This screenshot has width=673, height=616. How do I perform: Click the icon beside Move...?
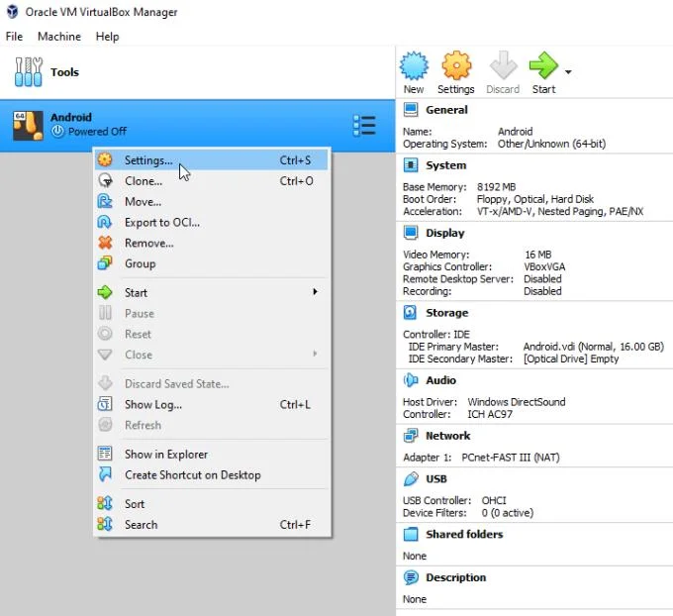point(105,201)
